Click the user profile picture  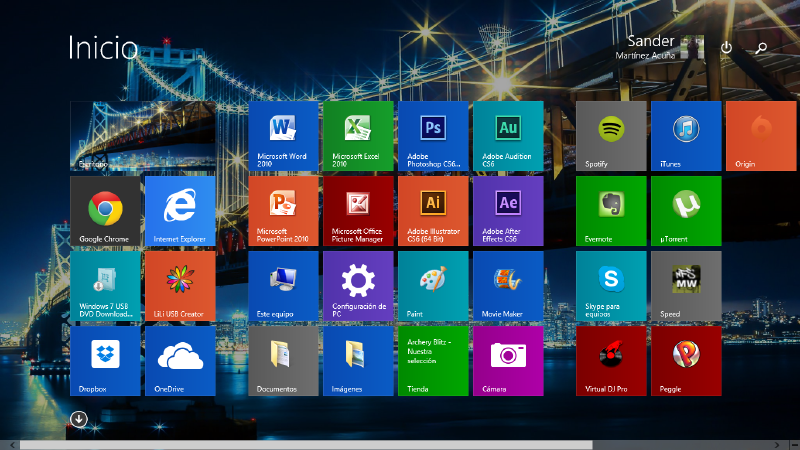pyautogui.click(x=693, y=47)
